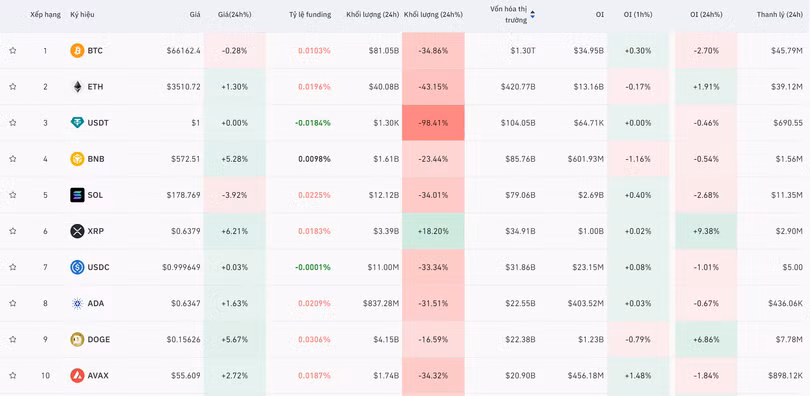The width and height of the screenshot is (810, 396).
Task: Click USDT funding rate -0.0184%
Action: click(313, 123)
